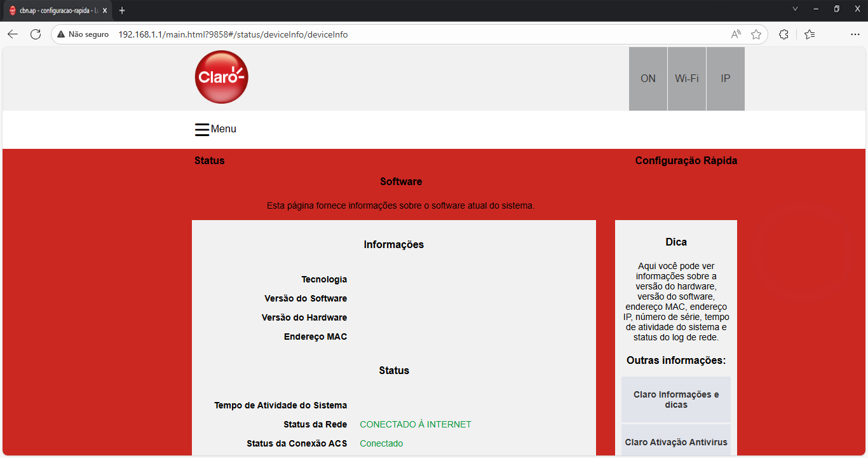
Task: Click the Read Aloud icon in address bar
Action: coord(736,34)
